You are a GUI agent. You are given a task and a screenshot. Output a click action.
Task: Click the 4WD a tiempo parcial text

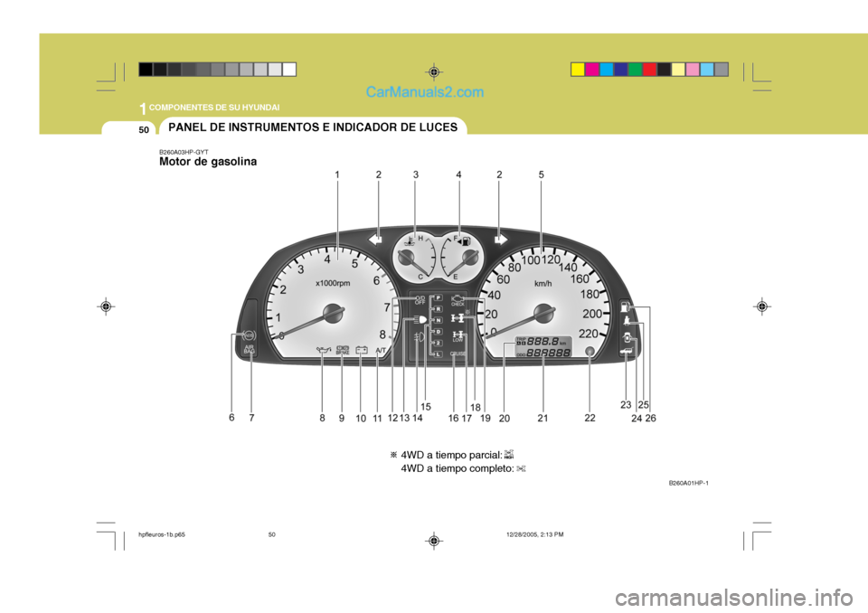[451, 455]
